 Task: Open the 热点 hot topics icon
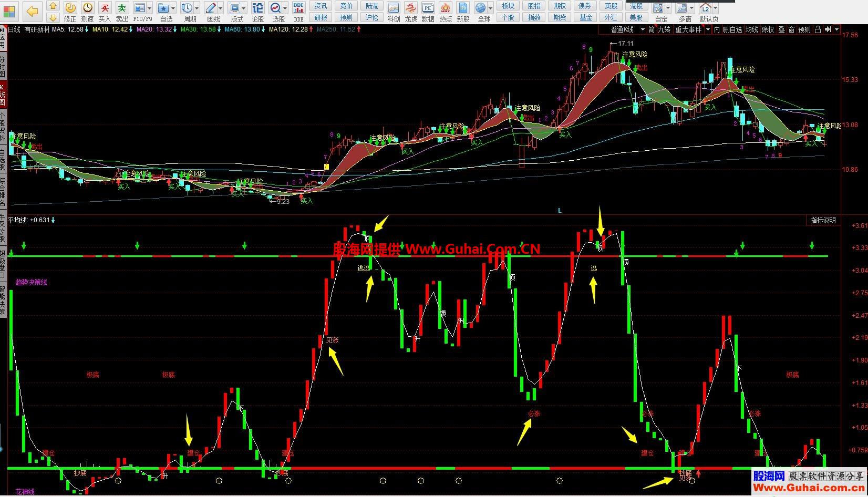click(x=446, y=12)
